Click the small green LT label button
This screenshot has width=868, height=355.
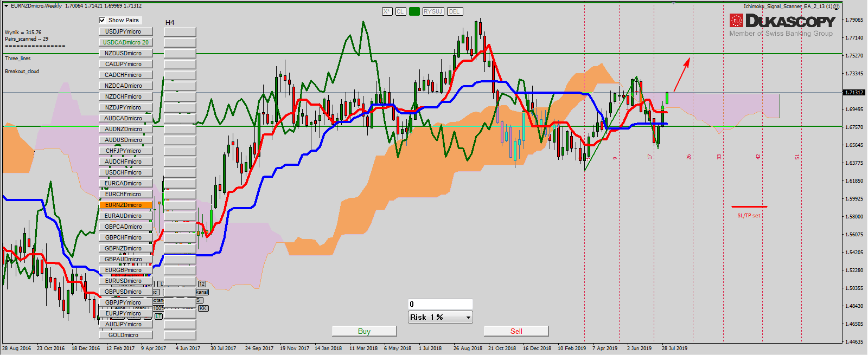[158, 316]
